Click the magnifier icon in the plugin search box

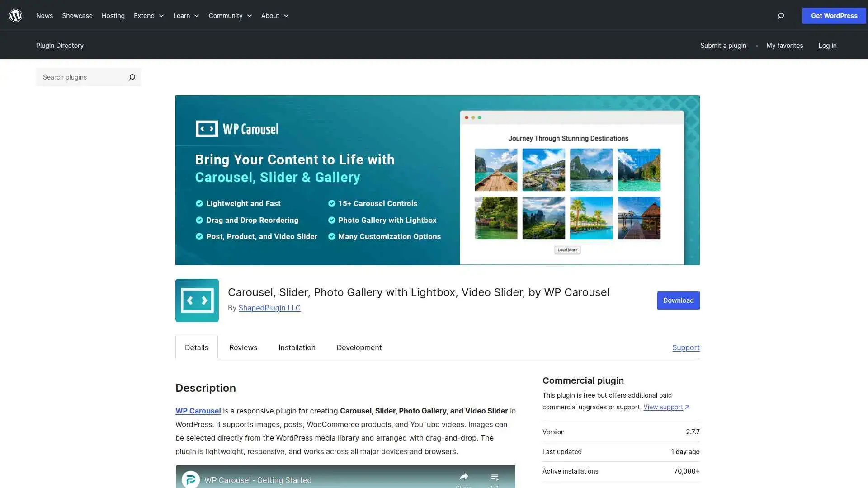click(x=132, y=77)
